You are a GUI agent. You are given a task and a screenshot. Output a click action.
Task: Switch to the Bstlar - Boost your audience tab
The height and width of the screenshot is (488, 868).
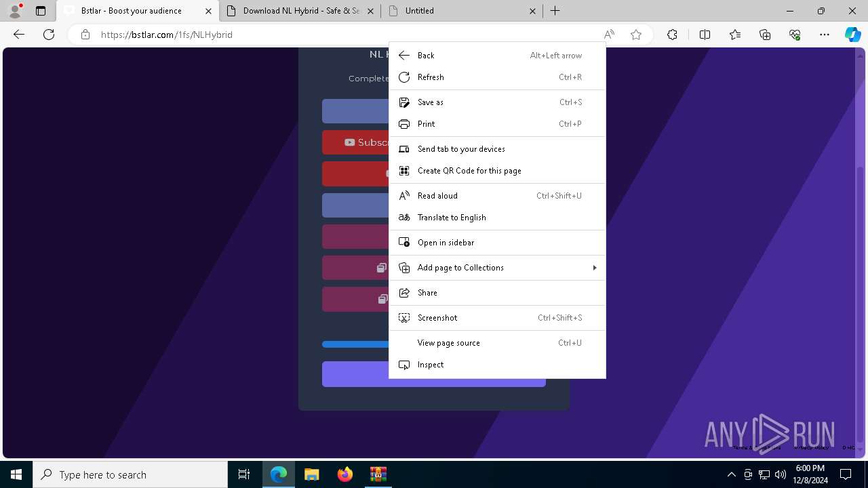[x=138, y=11]
